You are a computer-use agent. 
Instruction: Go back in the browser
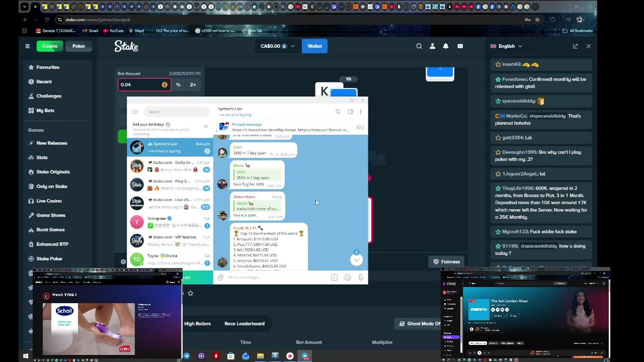25,20
